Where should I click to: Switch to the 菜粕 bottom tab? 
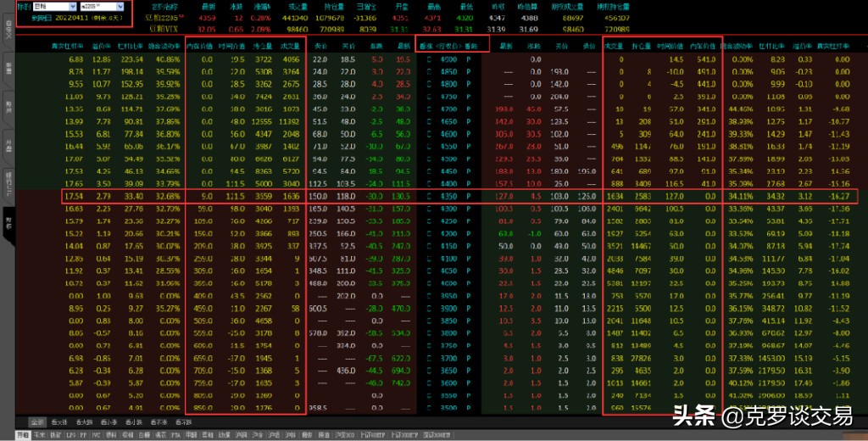pos(207,435)
